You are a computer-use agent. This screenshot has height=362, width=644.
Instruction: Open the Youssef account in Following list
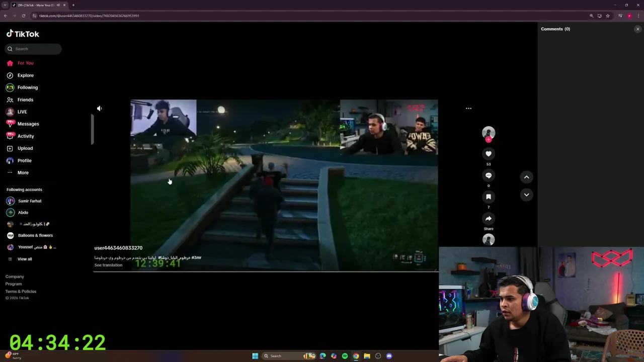(x=31, y=247)
